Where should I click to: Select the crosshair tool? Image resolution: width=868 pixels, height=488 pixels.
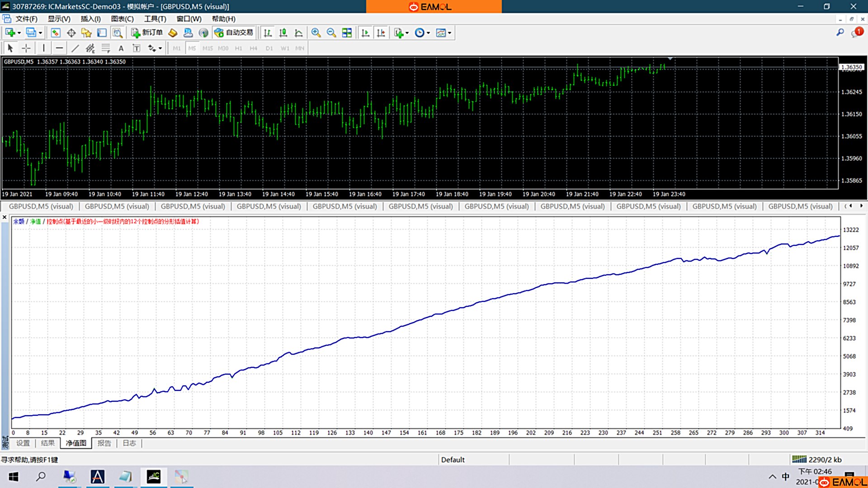[26, 48]
